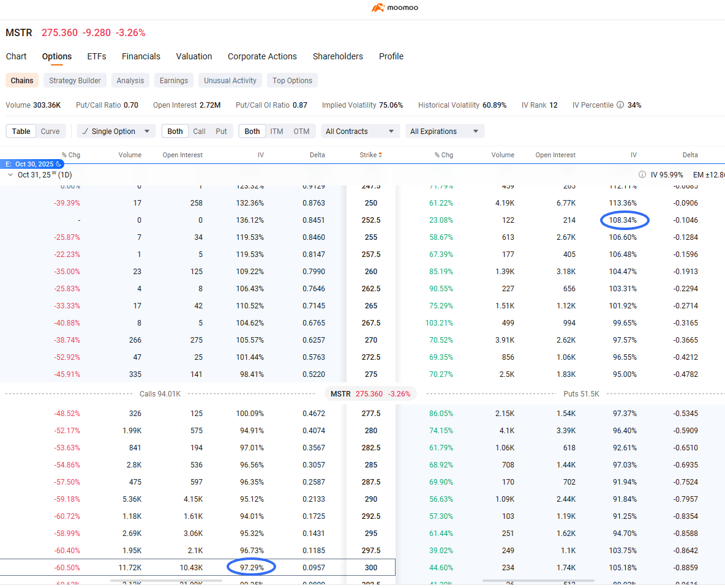Image resolution: width=725 pixels, height=588 pixels.
Task: Click Implied Volatility 75.06% stat
Action: click(x=362, y=105)
